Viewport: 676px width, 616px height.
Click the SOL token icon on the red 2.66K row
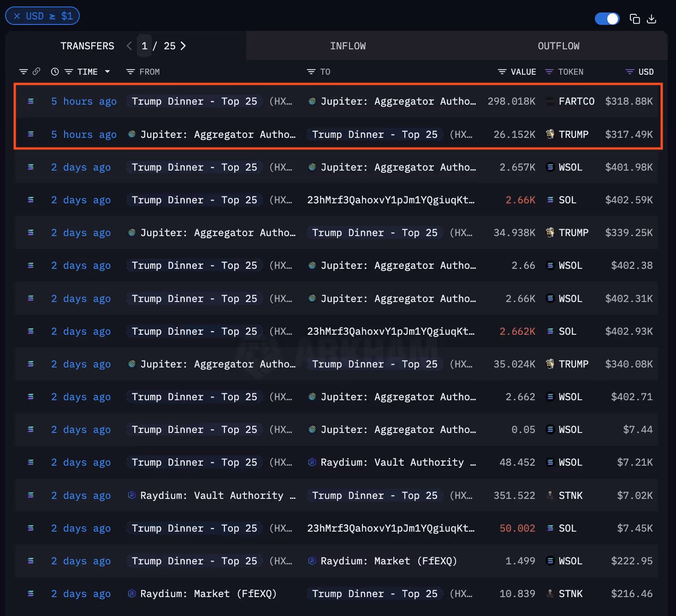pos(550,200)
